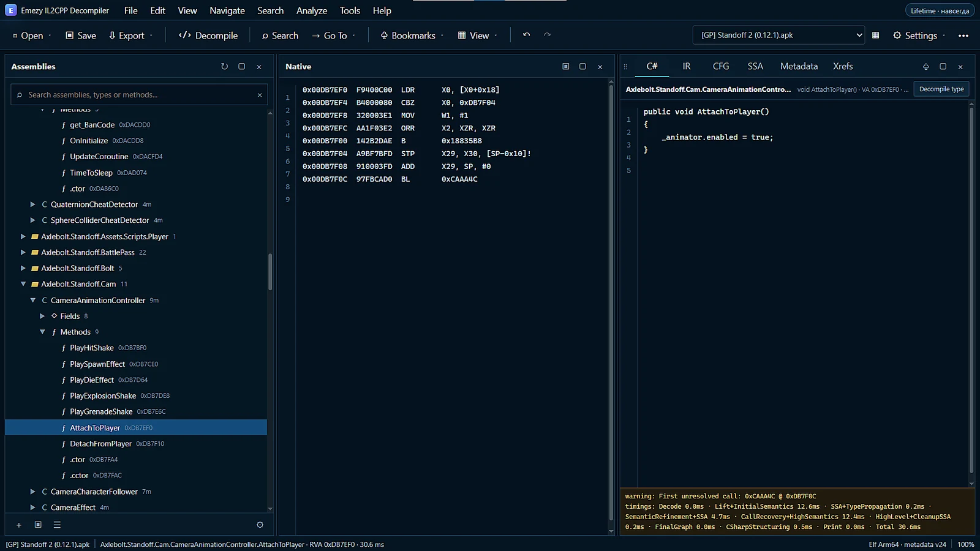Click the square icon at Assemblies bottom
980x551 pixels.
[x=38, y=525]
